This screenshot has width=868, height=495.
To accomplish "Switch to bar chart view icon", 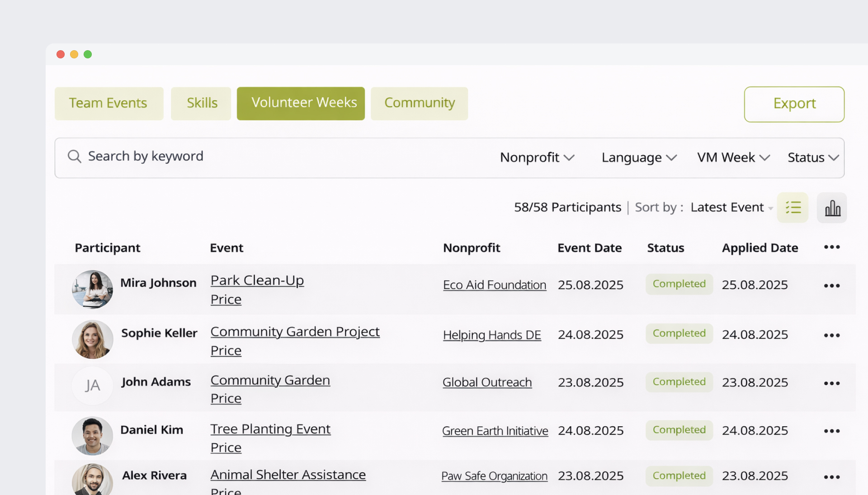I will (832, 208).
